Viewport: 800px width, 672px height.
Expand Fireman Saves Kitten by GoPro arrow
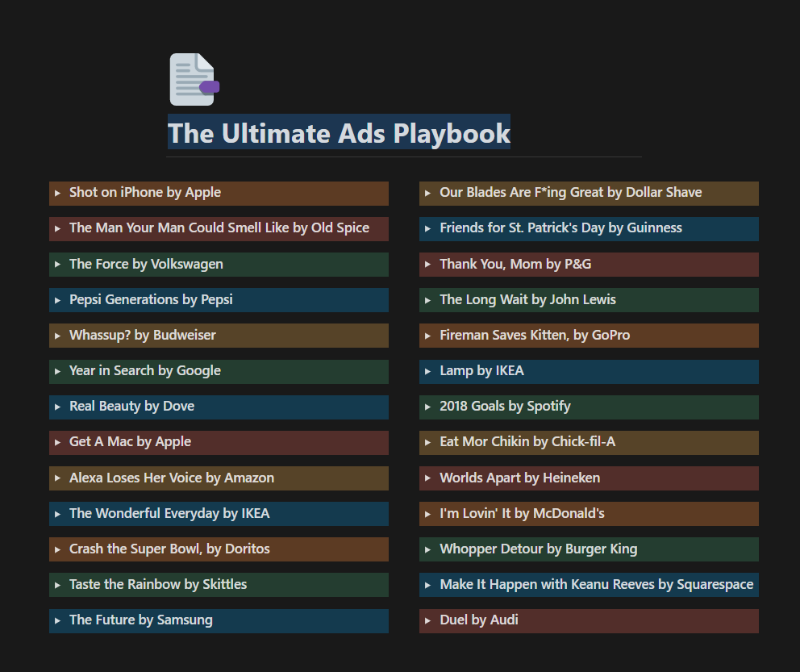pyautogui.click(x=428, y=336)
